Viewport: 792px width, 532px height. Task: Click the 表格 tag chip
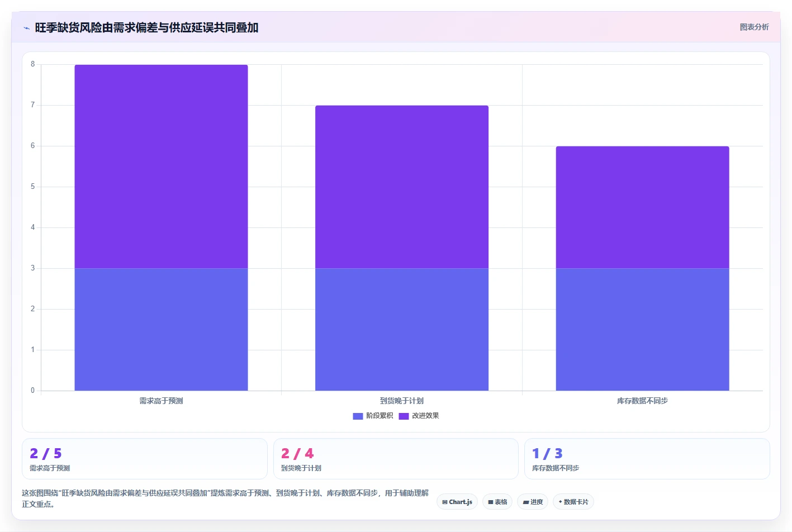497,502
